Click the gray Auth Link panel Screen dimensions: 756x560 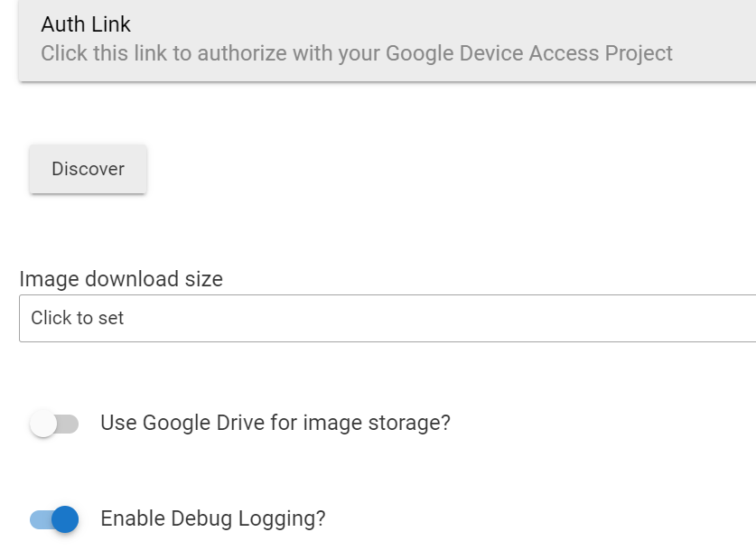pos(387,41)
